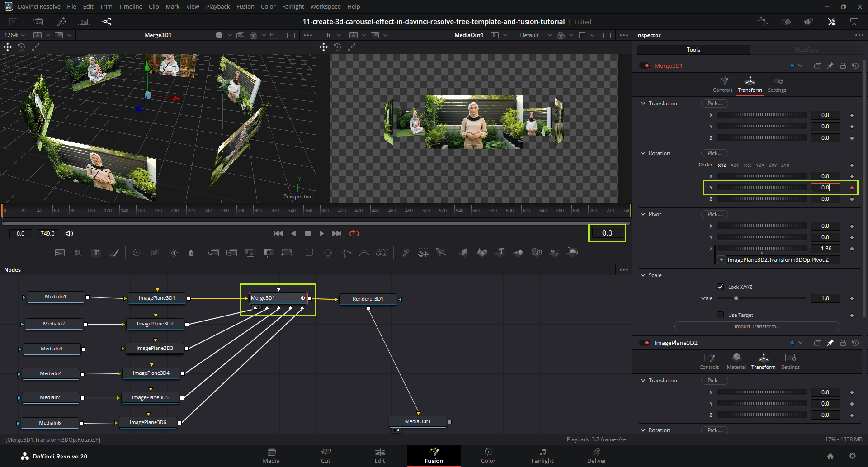Mute audio with the speaker icon
Screen dimensions: 868x467
click(x=69, y=233)
